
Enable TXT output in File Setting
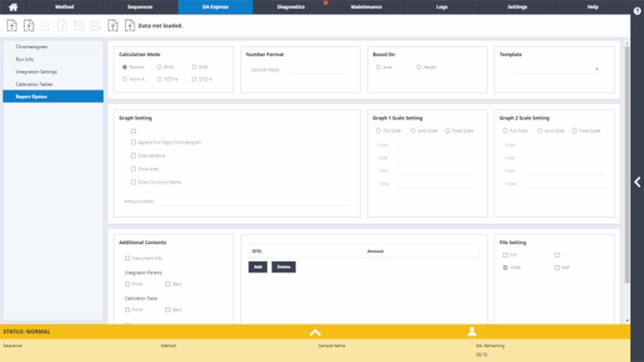[x=505, y=255]
